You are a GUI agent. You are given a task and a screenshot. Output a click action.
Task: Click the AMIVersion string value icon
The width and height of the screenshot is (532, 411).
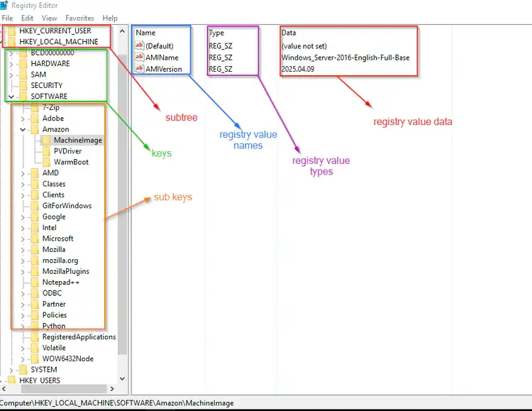pyautogui.click(x=140, y=70)
